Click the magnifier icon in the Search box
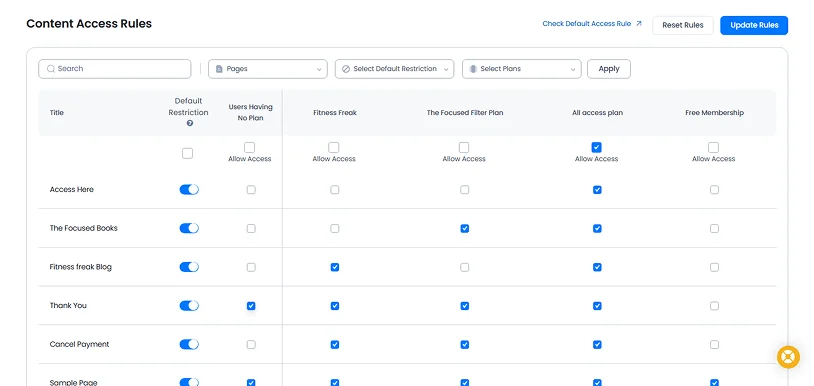814x386 pixels. [x=51, y=68]
